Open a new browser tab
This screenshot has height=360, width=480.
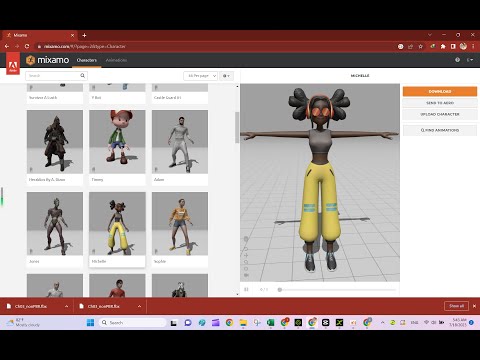[84, 35]
